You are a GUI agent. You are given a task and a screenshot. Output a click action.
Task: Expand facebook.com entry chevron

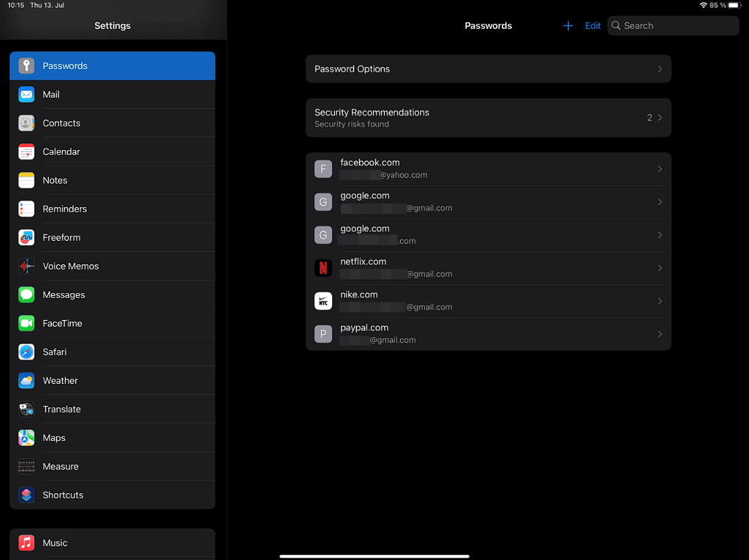660,169
